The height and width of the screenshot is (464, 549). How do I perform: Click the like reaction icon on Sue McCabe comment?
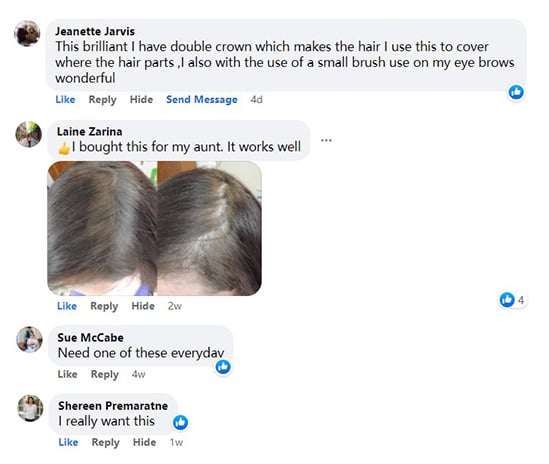coord(223,367)
